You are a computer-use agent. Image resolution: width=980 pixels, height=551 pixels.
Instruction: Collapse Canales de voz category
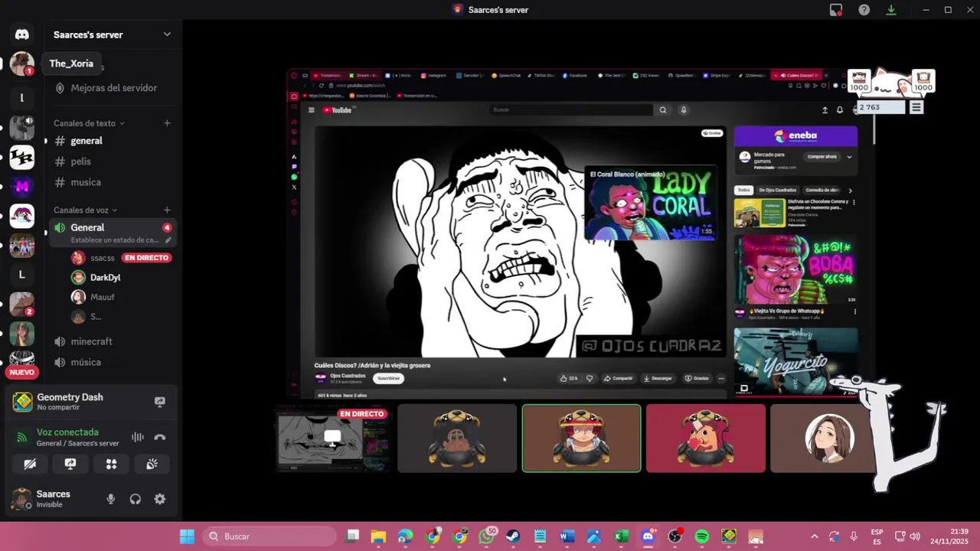click(86, 210)
